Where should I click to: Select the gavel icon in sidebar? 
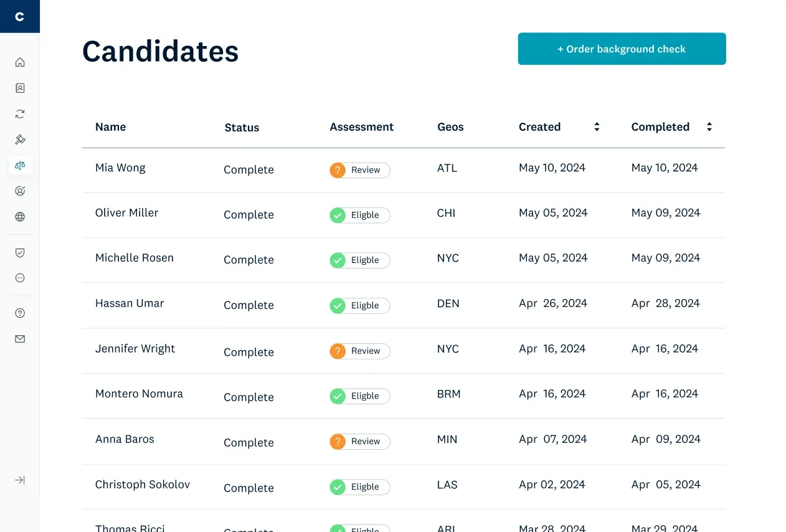coord(20,140)
